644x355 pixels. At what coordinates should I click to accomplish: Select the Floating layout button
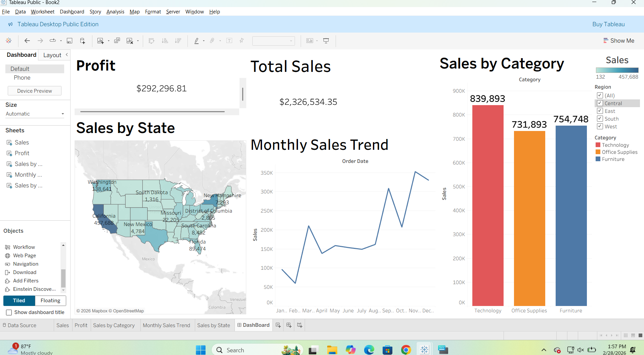pos(50,301)
